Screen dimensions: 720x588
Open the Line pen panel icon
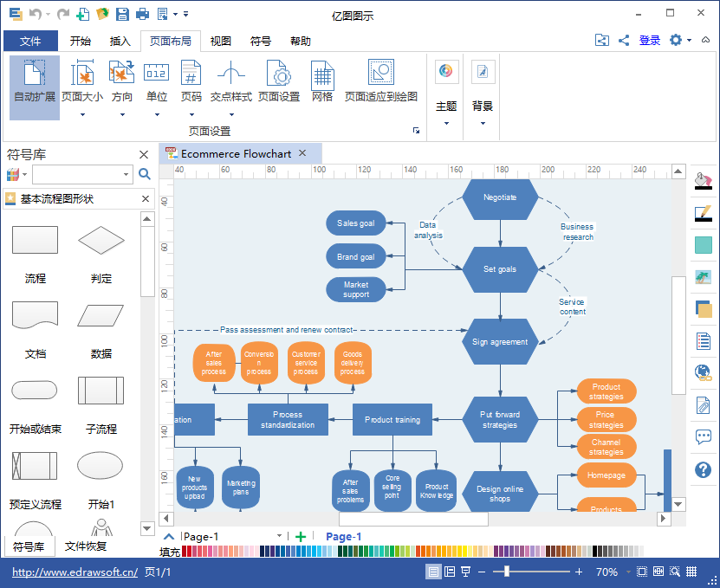(x=703, y=213)
